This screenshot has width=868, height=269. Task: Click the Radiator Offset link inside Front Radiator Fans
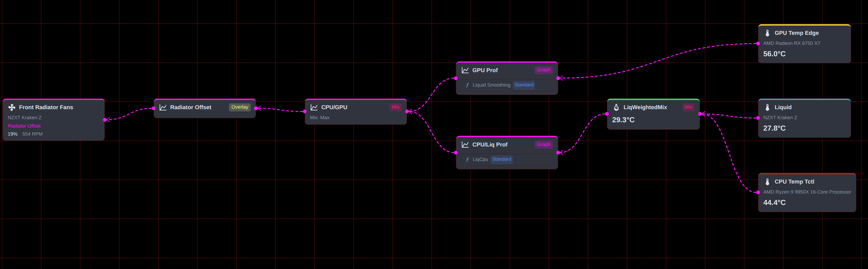click(x=24, y=126)
